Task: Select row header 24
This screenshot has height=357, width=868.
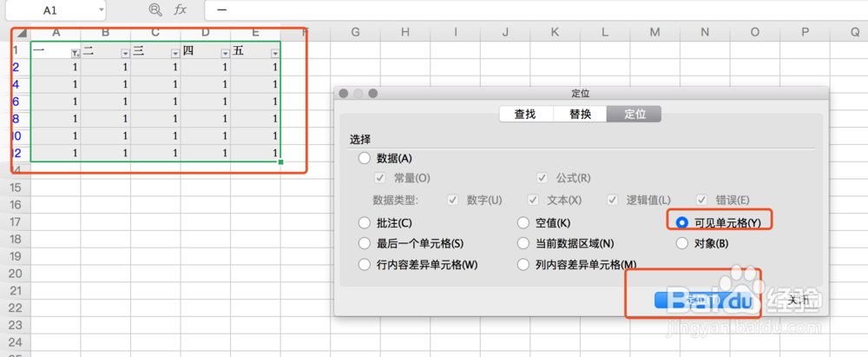Action: coord(15,341)
